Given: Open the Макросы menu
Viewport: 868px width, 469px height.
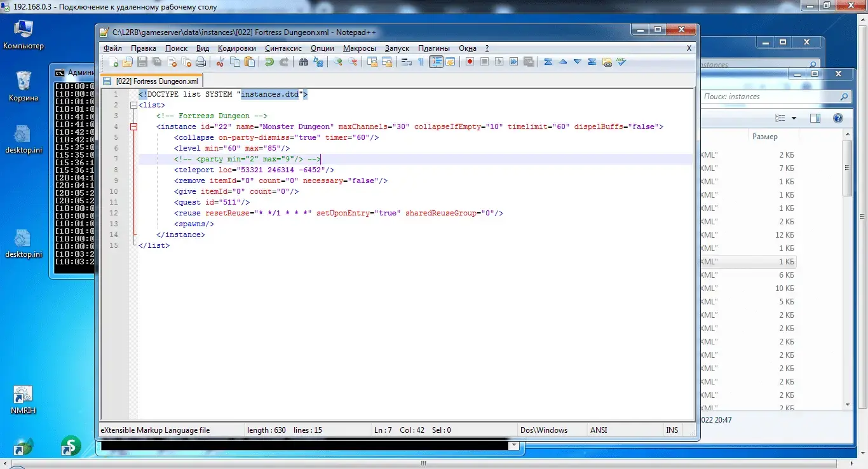Looking at the screenshot, I should [x=360, y=48].
